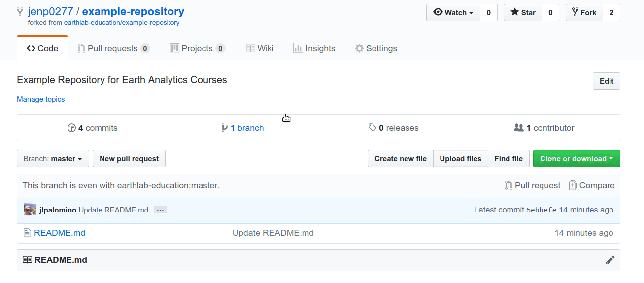Click Manage topics link
The height and width of the screenshot is (283, 644).
41,99
